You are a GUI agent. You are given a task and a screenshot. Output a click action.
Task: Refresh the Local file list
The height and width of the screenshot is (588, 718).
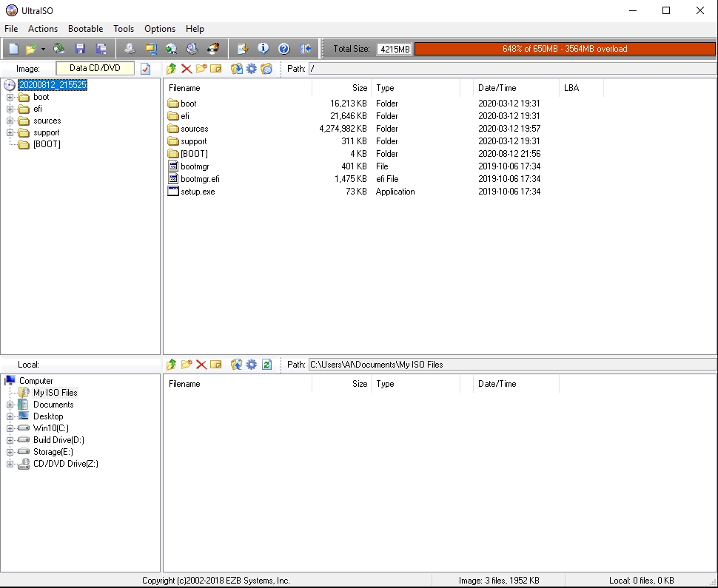pos(266,364)
